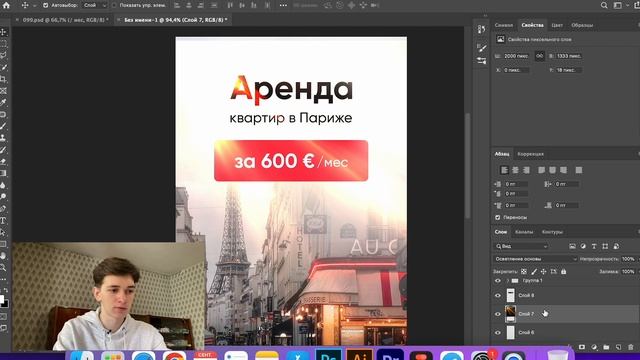Open the layer filter Вид dropdown
640x360 pixels.
click(x=521, y=246)
